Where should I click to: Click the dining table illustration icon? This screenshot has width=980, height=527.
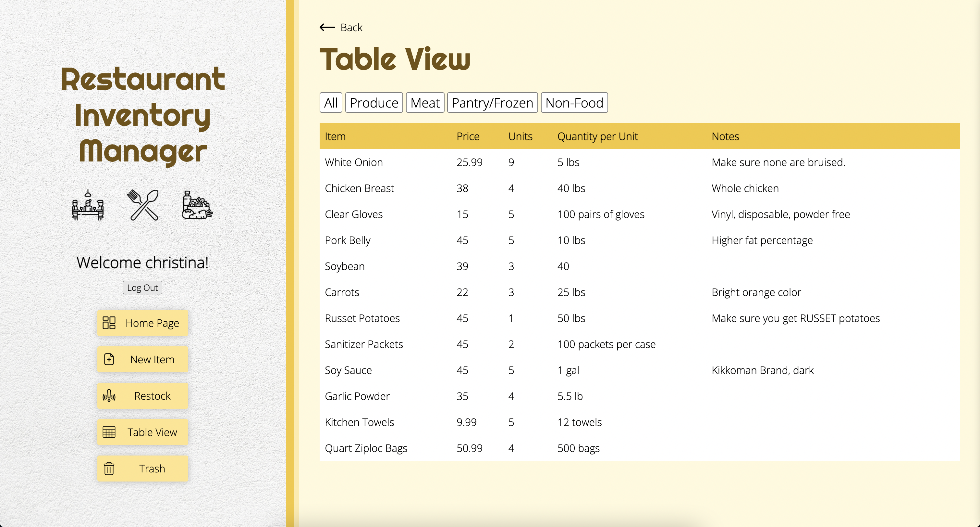click(x=88, y=206)
